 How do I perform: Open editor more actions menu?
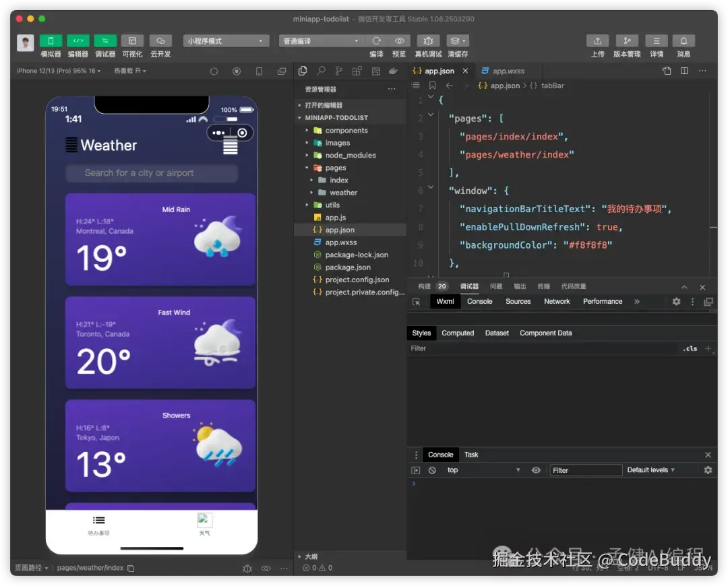(702, 71)
